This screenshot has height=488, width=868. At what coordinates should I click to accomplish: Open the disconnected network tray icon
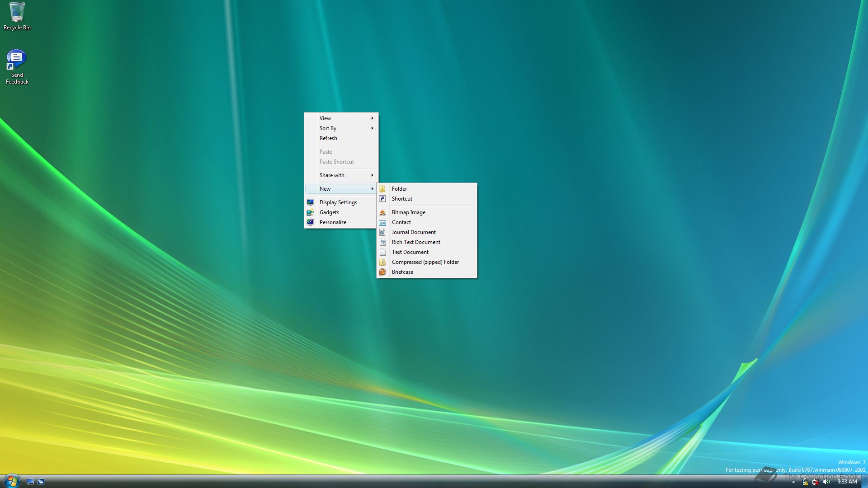tap(816, 482)
